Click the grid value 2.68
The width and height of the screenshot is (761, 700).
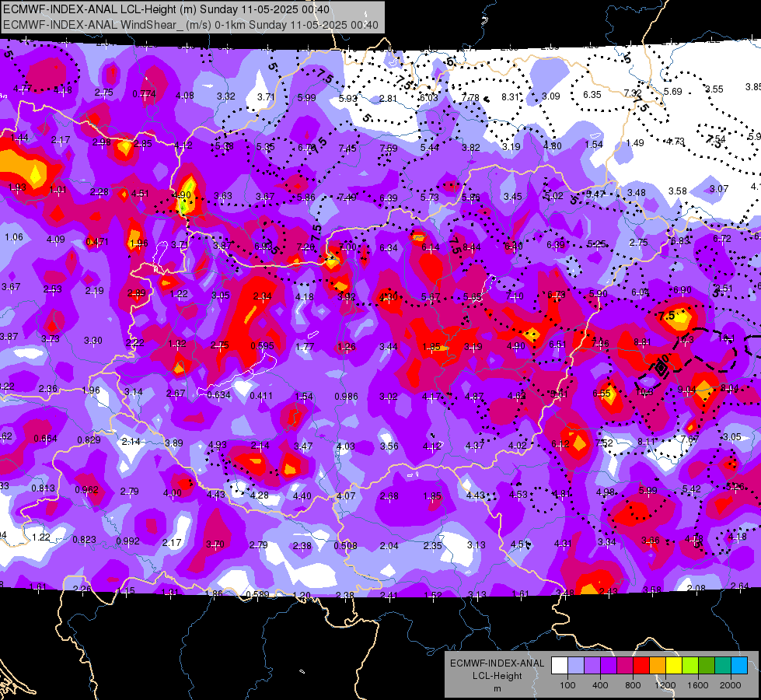click(x=389, y=496)
